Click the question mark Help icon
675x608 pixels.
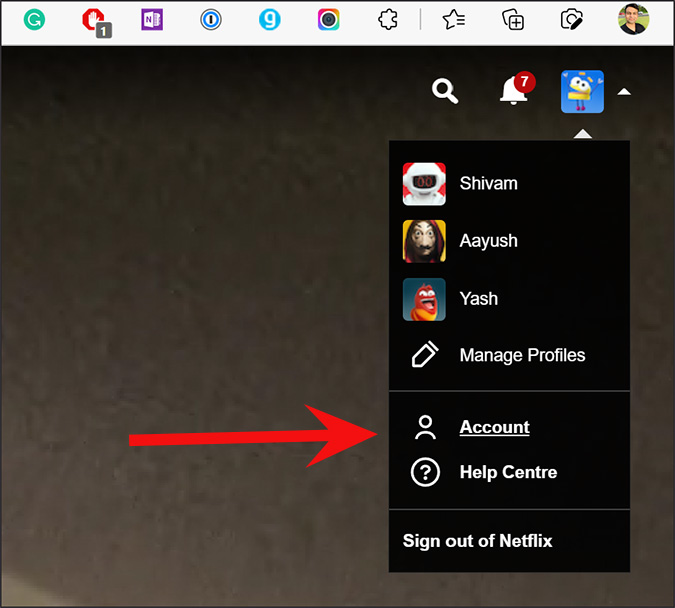tap(425, 472)
